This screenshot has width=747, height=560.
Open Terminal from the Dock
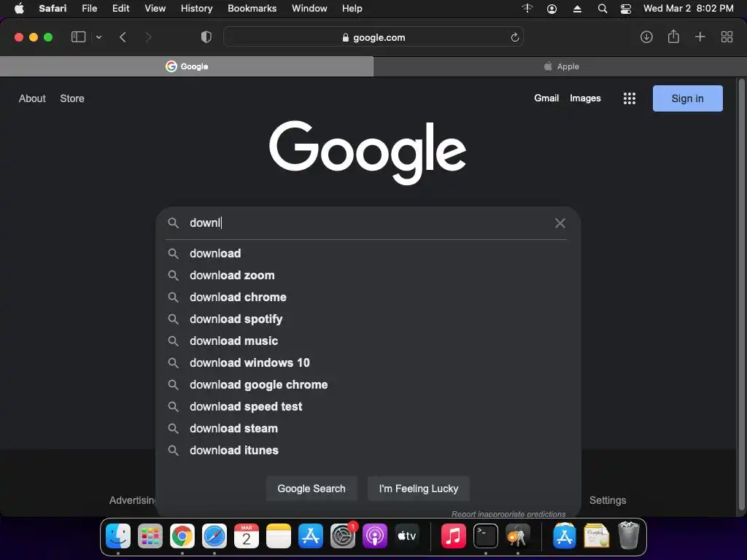click(x=485, y=536)
